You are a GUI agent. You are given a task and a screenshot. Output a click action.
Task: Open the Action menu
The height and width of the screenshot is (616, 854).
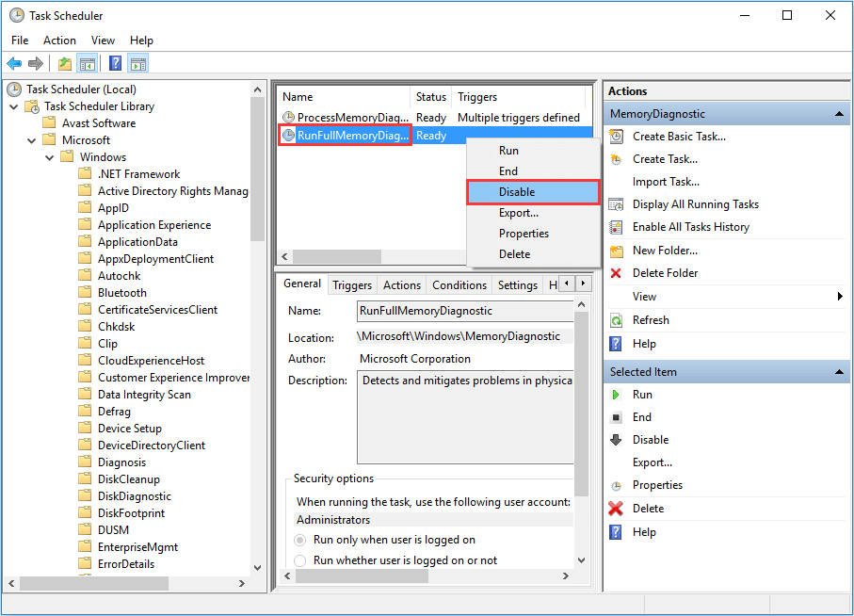59,41
